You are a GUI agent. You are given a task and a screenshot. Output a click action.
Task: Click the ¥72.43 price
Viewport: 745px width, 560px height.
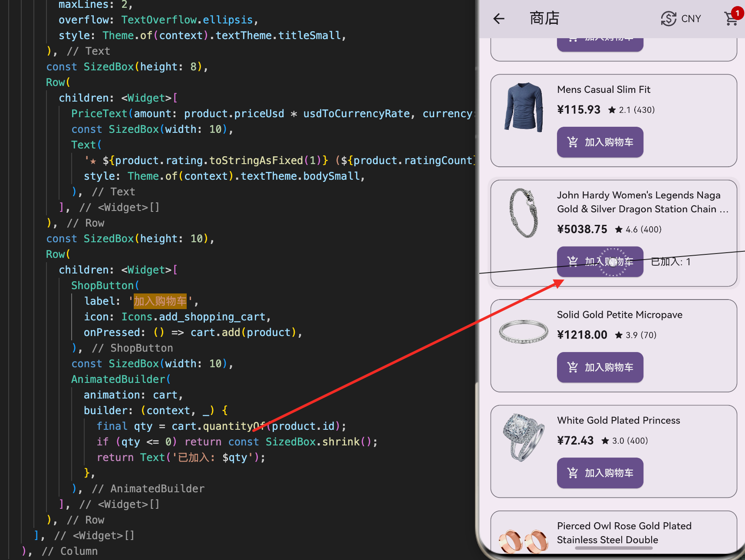tap(575, 441)
